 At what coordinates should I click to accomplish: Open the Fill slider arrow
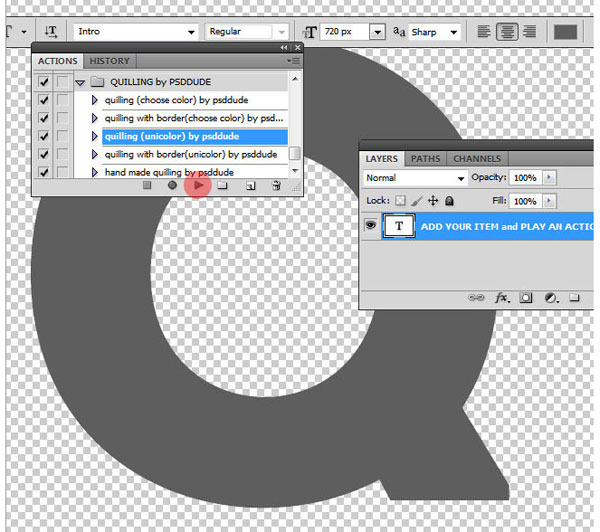[x=549, y=201]
